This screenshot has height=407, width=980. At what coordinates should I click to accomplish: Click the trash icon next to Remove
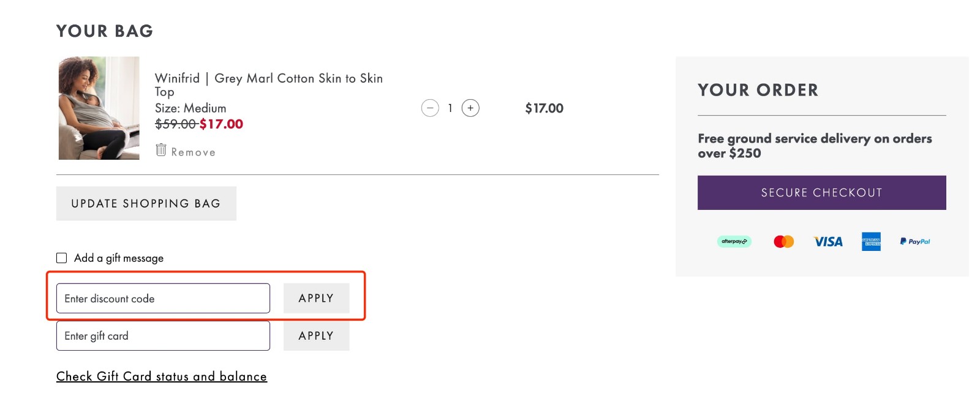tap(160, 150)
